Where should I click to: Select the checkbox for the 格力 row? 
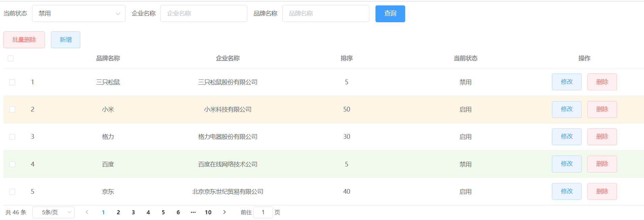(x=12, y=137)
